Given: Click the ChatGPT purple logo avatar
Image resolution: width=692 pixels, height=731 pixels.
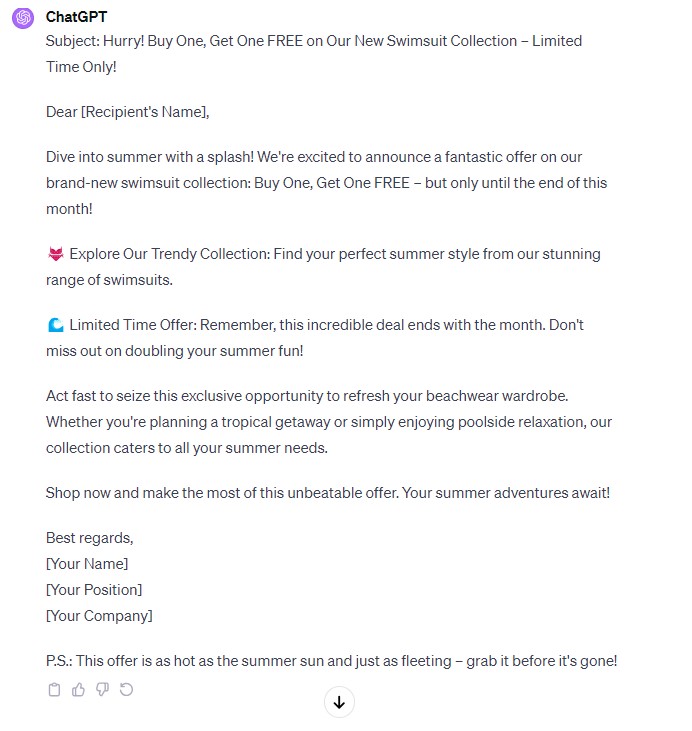Looking at the screenshot, I should (x=23, y=18).
